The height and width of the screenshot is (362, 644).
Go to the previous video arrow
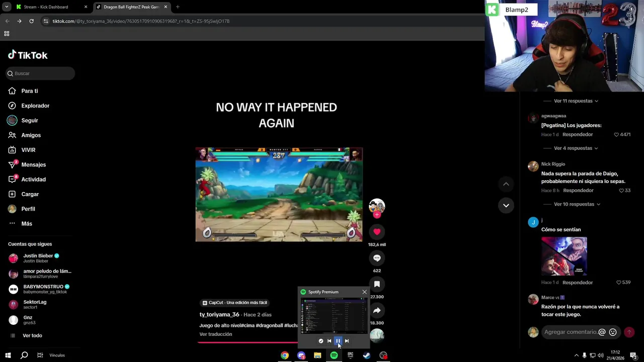coord(506,184)
